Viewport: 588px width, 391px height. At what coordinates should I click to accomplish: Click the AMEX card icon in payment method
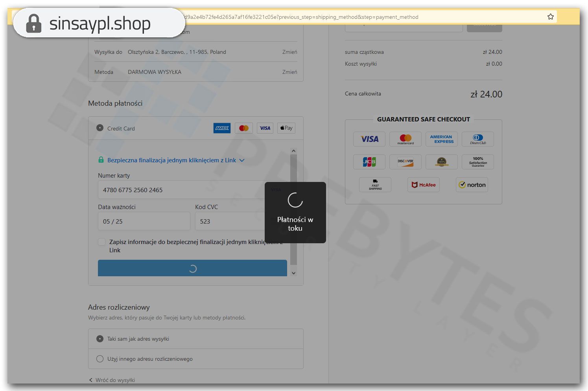tap(222, 128)
